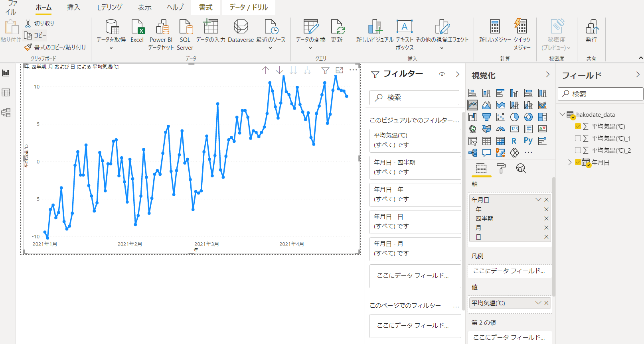Select the area chart visual
644x344 pixels.
point(486,105)
